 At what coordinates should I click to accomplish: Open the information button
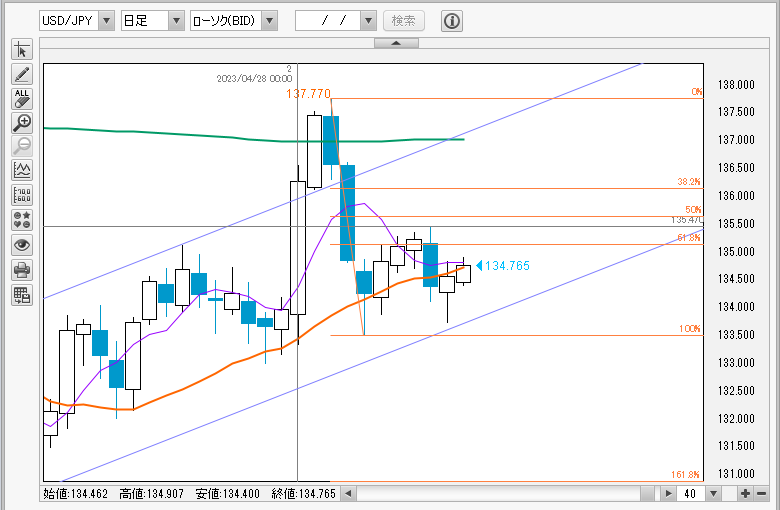(x=452, y=21)
